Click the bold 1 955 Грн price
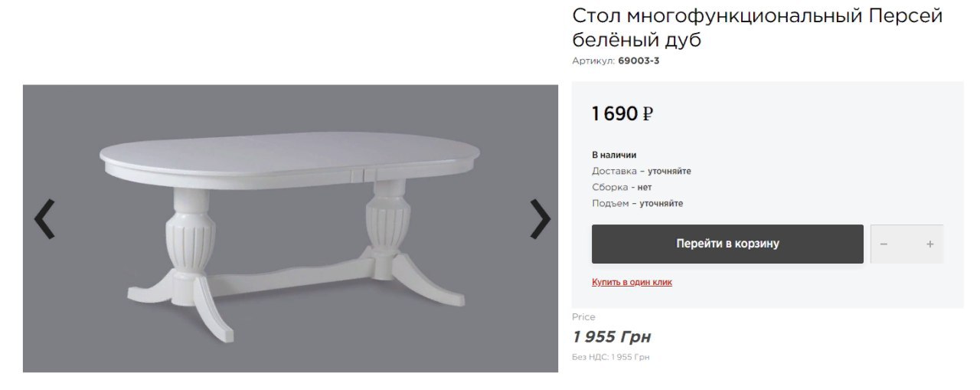The height and width of the screenshot is (390, 980). tap(612, 337)
